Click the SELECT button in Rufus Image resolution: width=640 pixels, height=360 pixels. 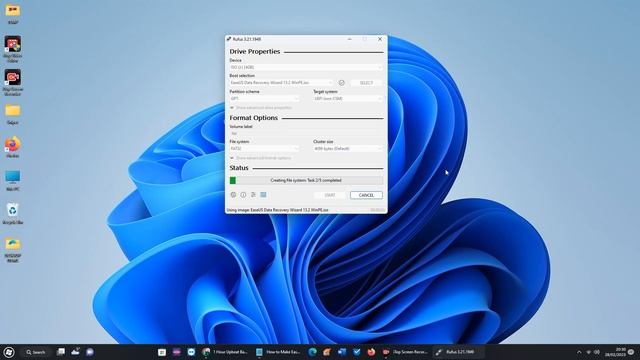click(366, 83)
